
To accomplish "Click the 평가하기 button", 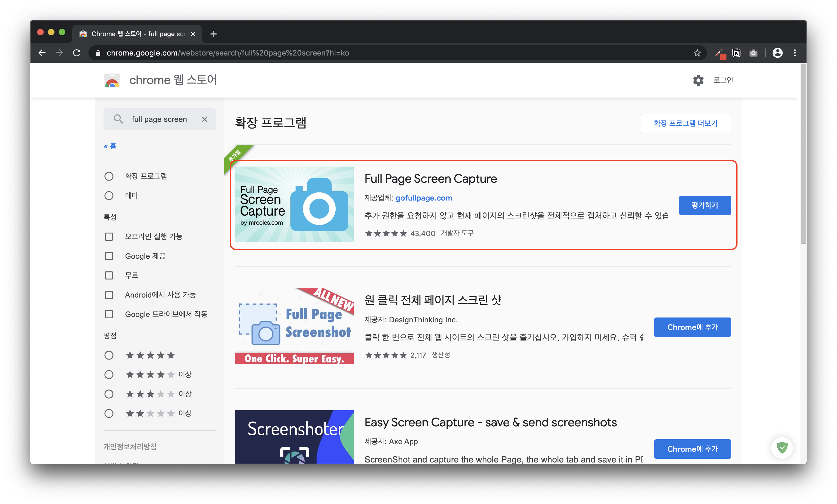I will [x=705, y=205].
